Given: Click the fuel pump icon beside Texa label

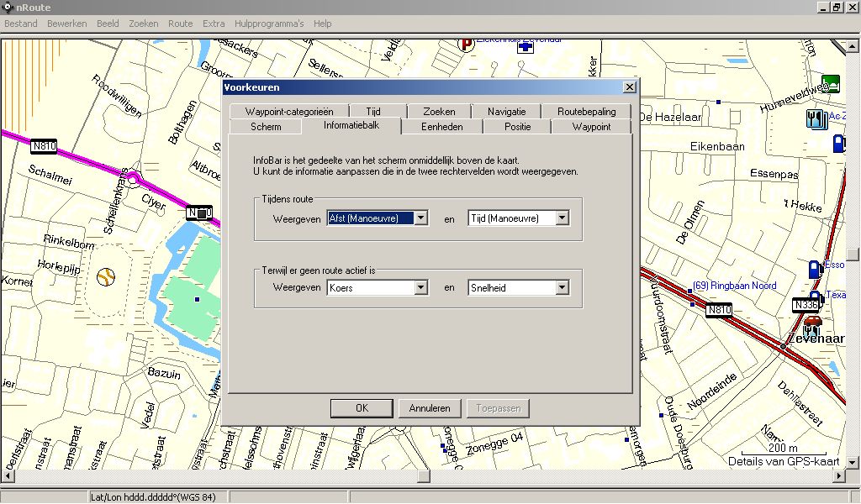Looking at the screenshot, I should 816,298.
